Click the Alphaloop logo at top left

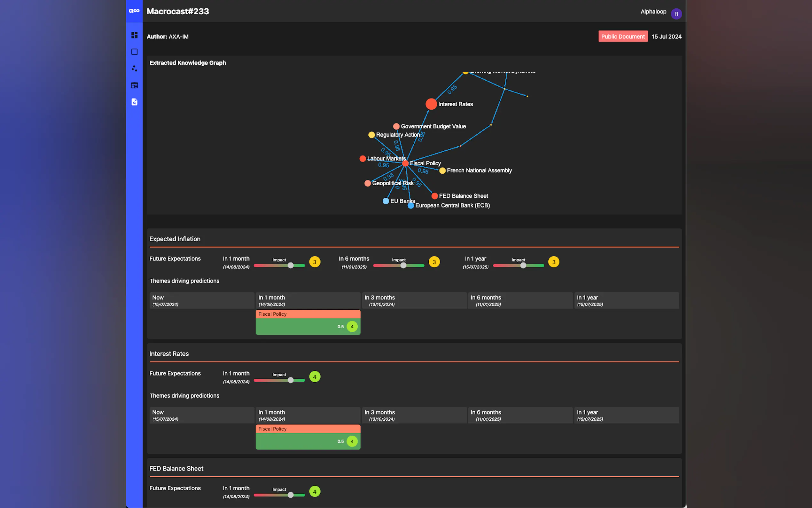click(134, 11)
